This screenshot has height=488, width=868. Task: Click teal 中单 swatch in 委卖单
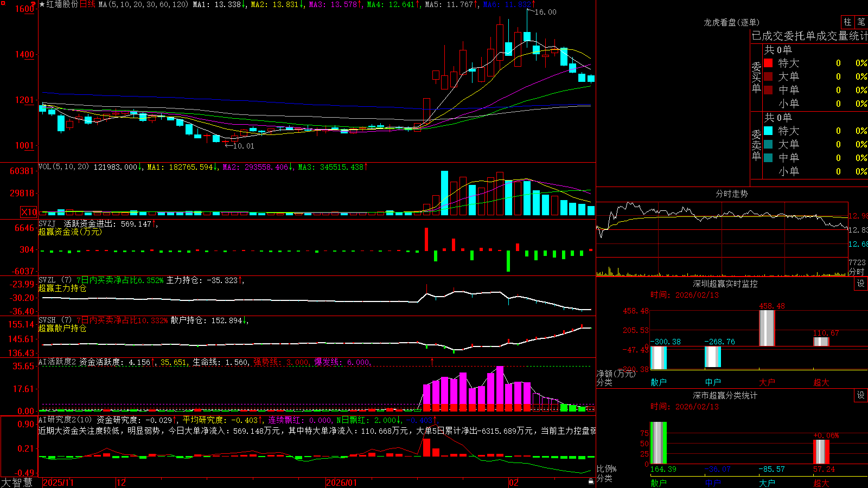pos(768,158)
